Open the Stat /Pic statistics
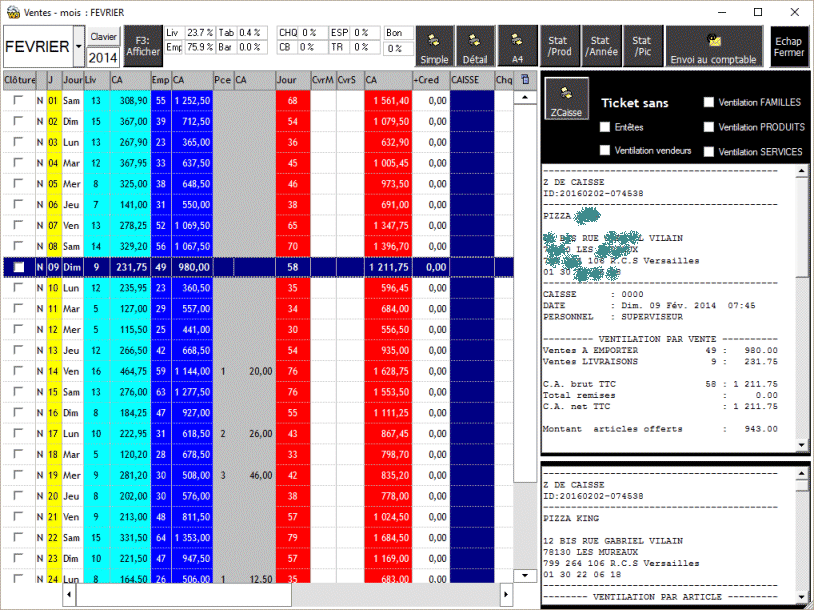The image size is (814, 610). pyautogui.click(x=642, y=47)
